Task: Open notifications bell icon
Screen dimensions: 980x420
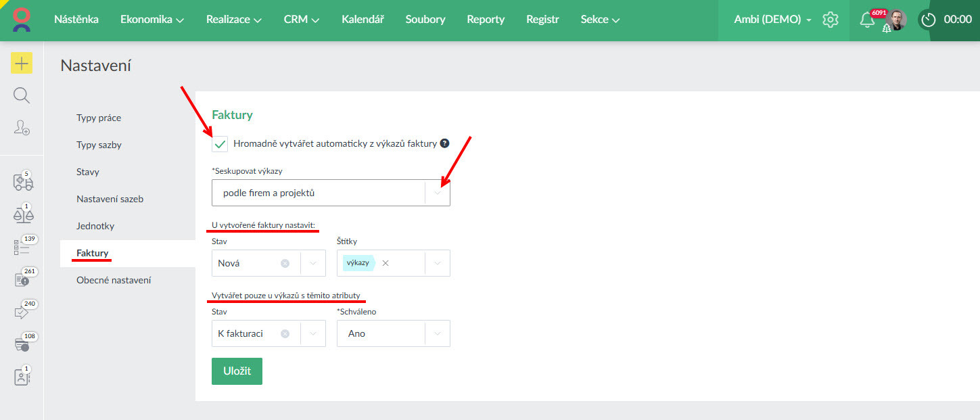Action: 866,20
